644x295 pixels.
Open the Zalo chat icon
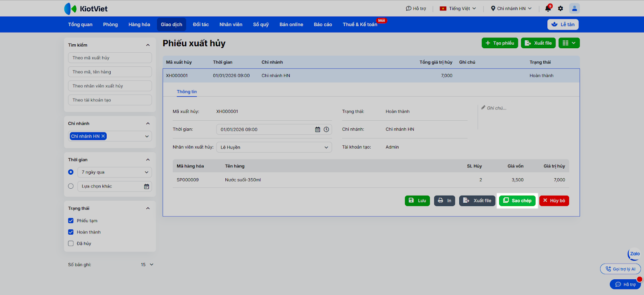pos(634,254)
